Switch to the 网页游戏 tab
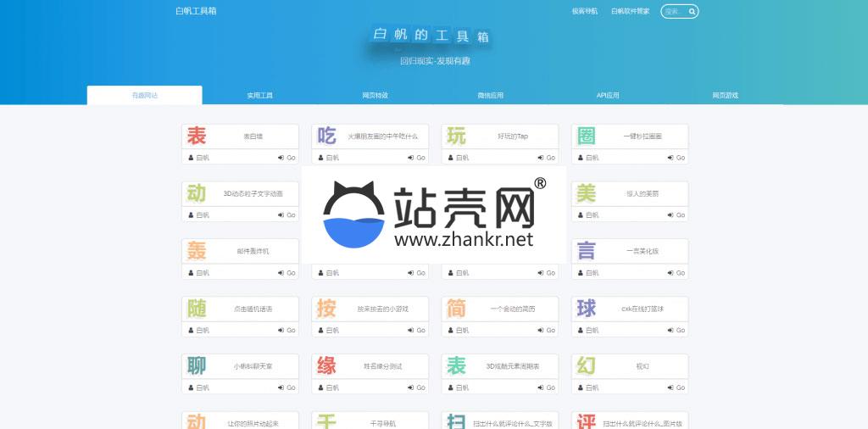The width and height of the screenshot is (868, 429). 726,95
